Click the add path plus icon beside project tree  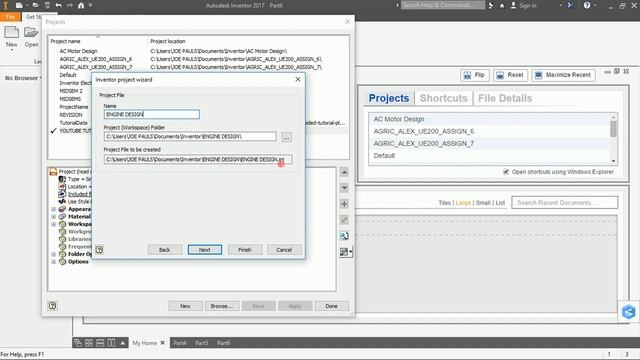(344, 204)
